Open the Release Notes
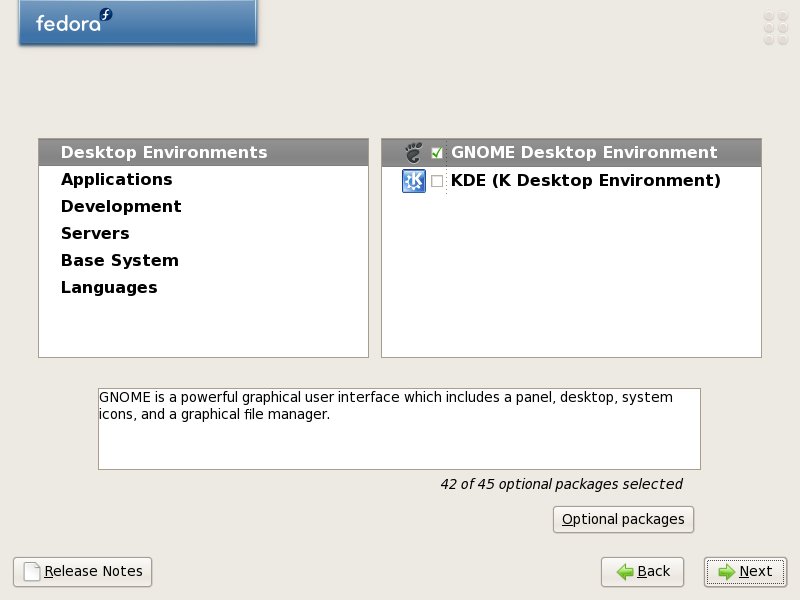The image size is (800, 600). (83, 572)
